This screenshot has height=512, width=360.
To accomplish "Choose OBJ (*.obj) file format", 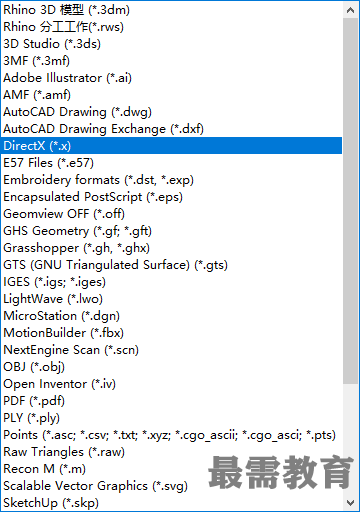I will point(171,367).
